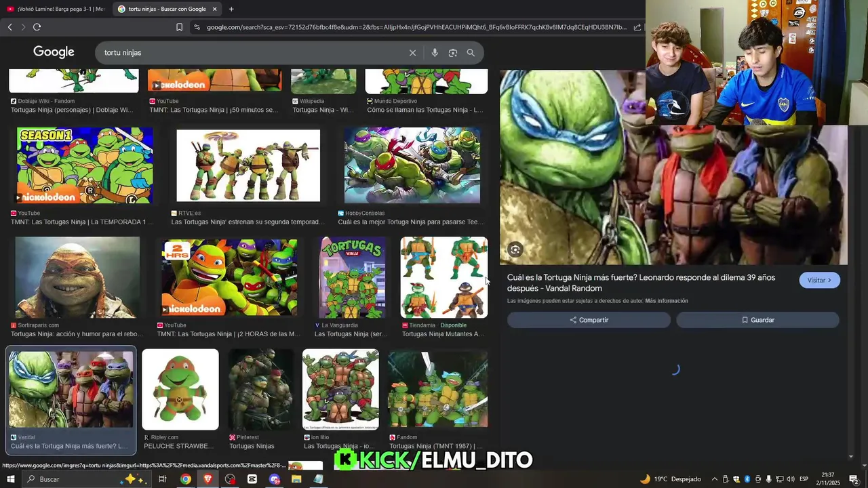The image size is (868, 488).
Task: Open Google Lens image search icon
Action: click(x=453, y=53)
